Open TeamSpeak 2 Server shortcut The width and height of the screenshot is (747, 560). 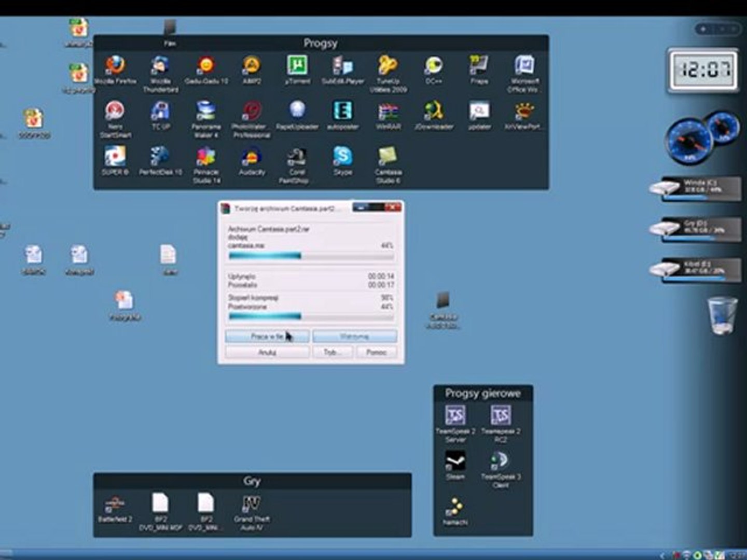[x=455, y=424]
